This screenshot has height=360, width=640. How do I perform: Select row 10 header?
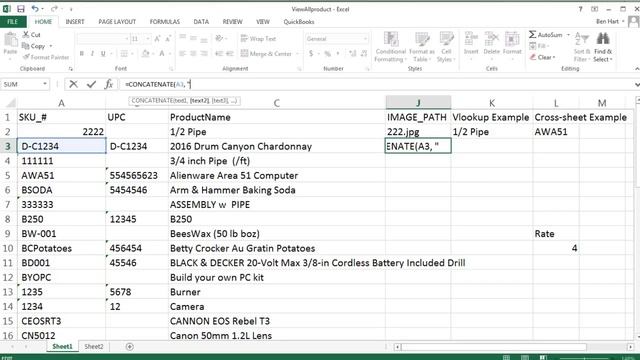click(x=8, y=248)
